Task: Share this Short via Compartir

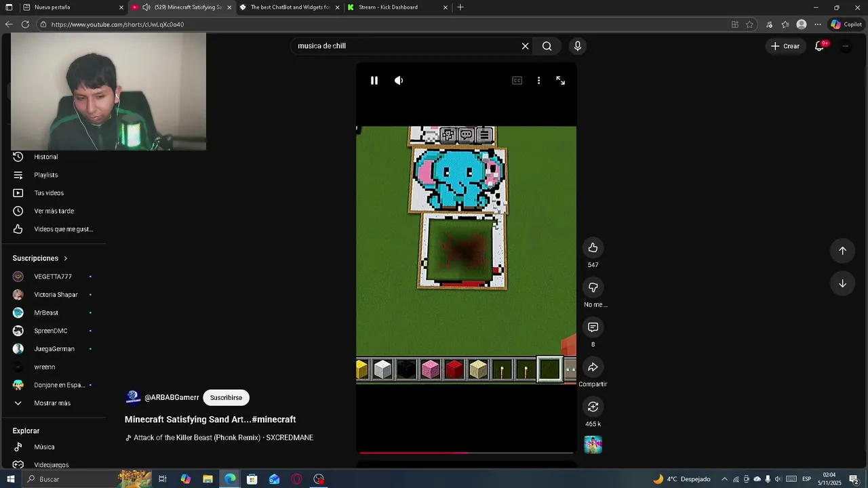Action: click(x=593, y=367)
